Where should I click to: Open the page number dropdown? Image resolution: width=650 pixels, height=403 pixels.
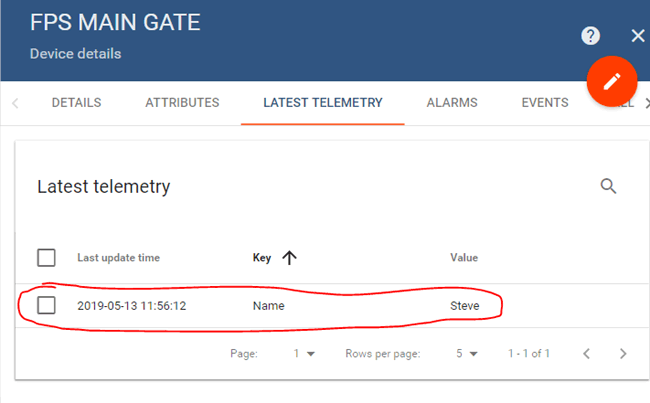tap(304, 354)
